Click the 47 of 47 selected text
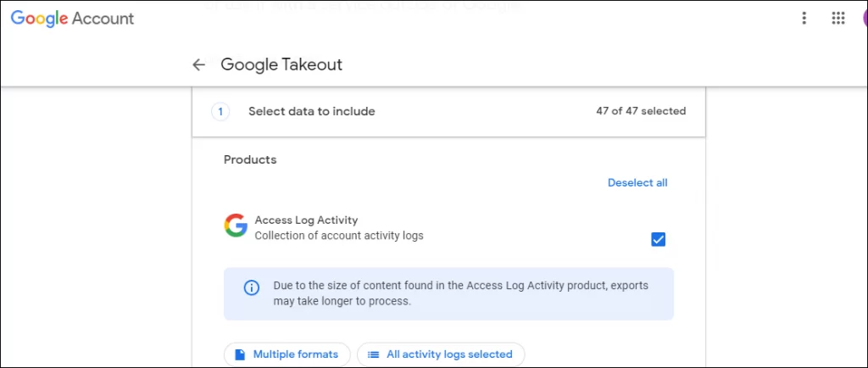 [x=641, y=111]
